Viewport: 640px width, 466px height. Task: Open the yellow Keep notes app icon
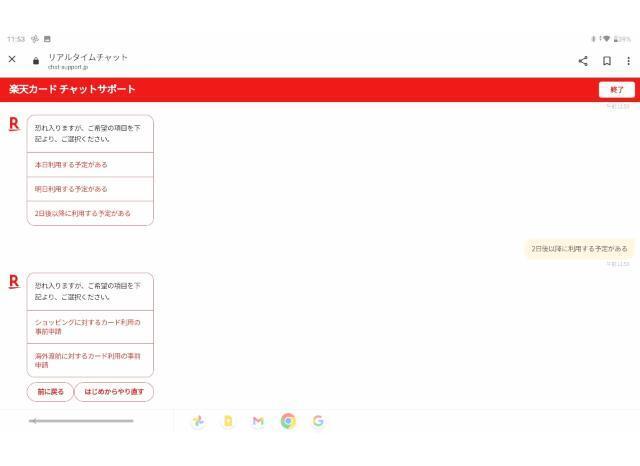point(228,421)
